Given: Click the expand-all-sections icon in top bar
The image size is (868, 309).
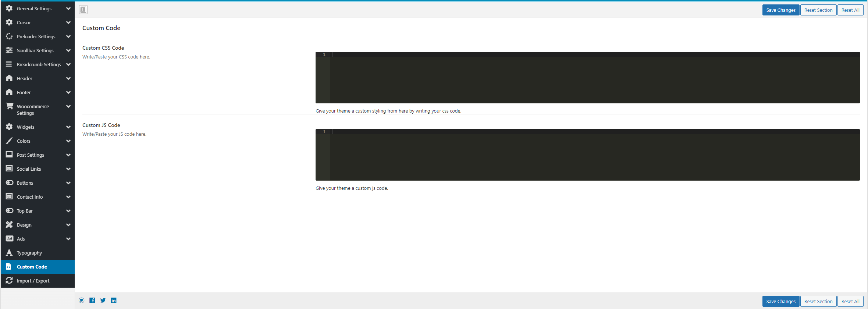Looking at the screenshot, I should (x=83, y=10).
